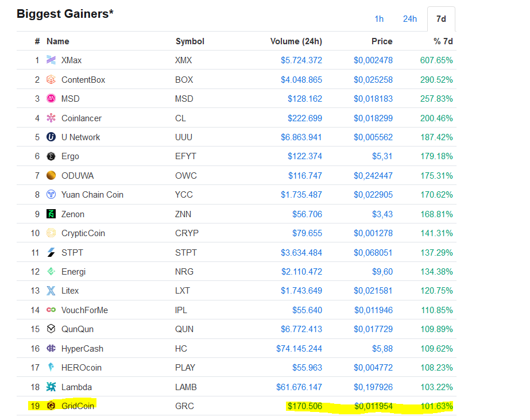The height and width of the screenshot is (420, 530).
Task: Click Energi price $9,60
Action: (x=382, y=272)
